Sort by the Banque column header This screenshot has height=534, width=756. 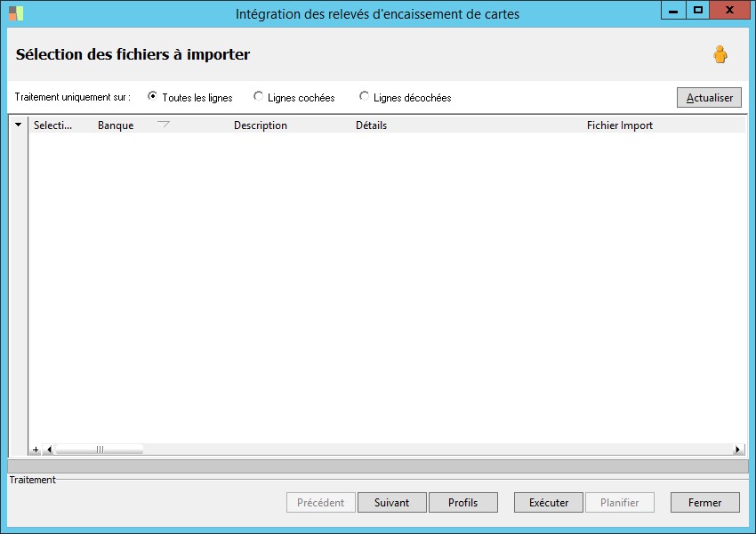(x=116, y=125)
